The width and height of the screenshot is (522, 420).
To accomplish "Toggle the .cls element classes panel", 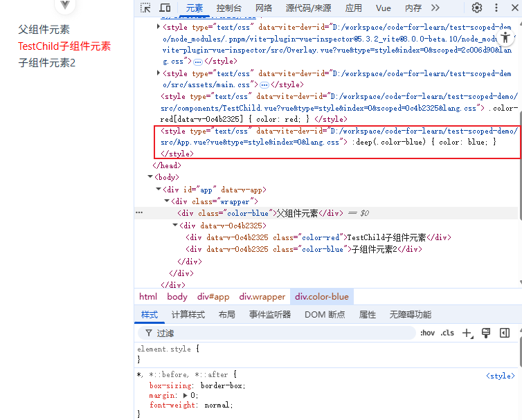I will tap(447, 333).
